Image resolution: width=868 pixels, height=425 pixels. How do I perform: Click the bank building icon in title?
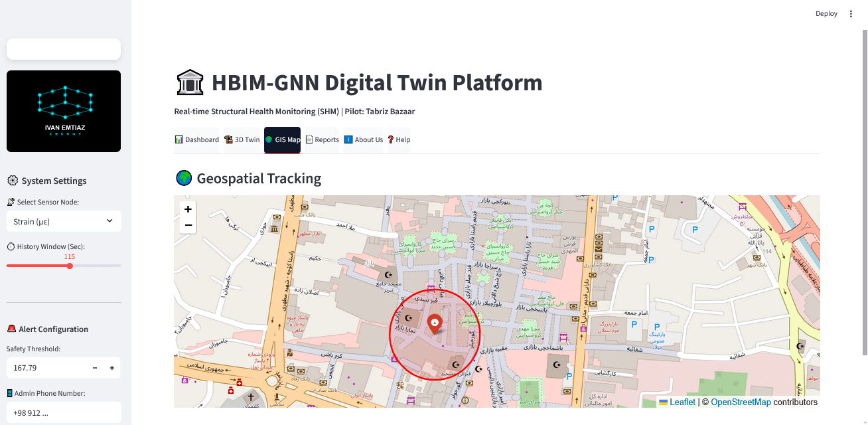(190, 83)
